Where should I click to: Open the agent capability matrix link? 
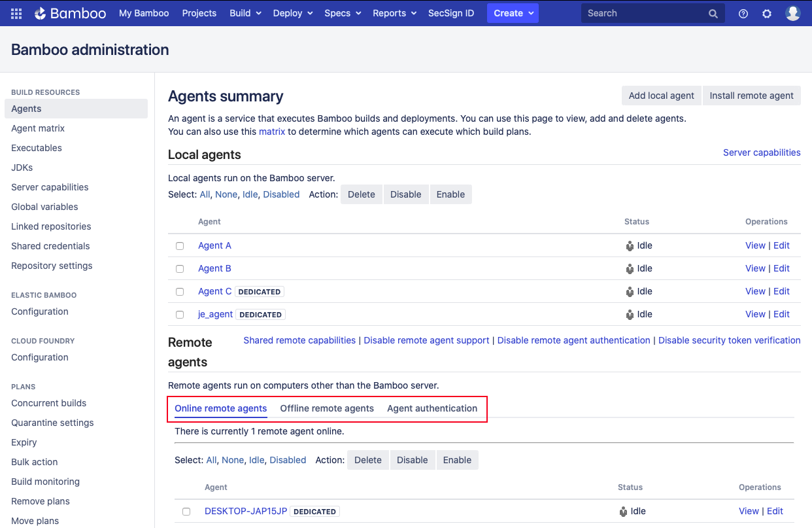[272, 132]
